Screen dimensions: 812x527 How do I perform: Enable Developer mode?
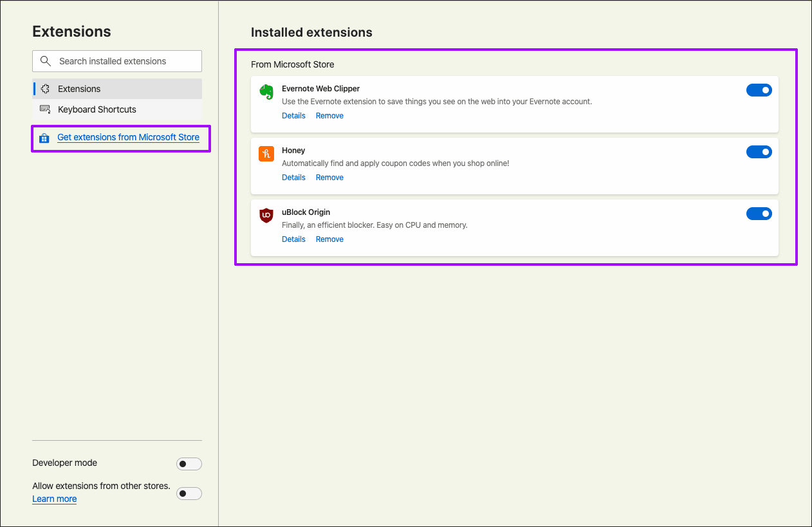(x=189, y=464)
